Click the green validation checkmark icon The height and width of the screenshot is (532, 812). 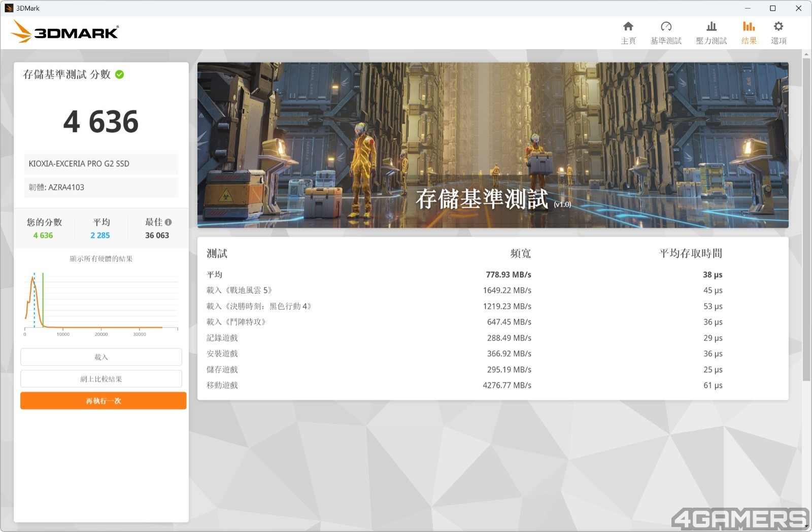[x=120, y=75]
